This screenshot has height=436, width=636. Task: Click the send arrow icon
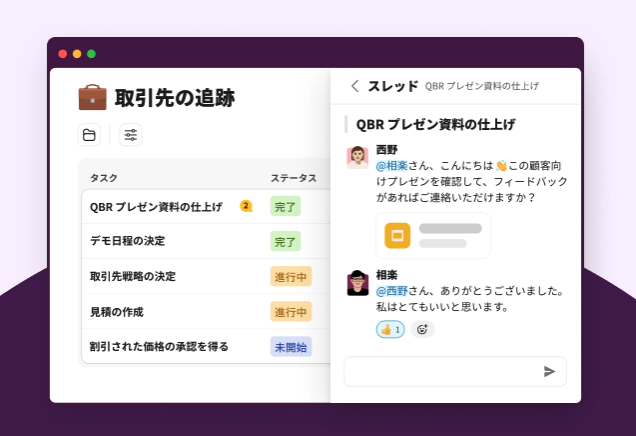point(549,371)
